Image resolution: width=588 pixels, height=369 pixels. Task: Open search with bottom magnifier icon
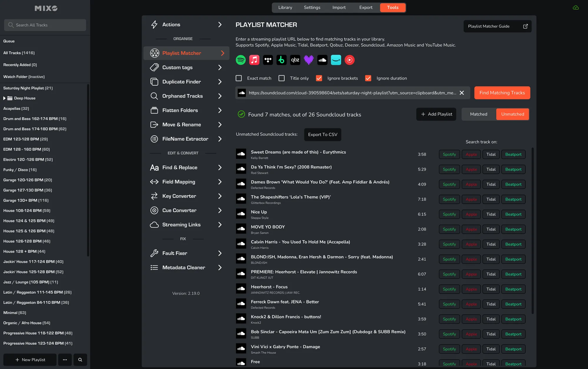point(80,360)
